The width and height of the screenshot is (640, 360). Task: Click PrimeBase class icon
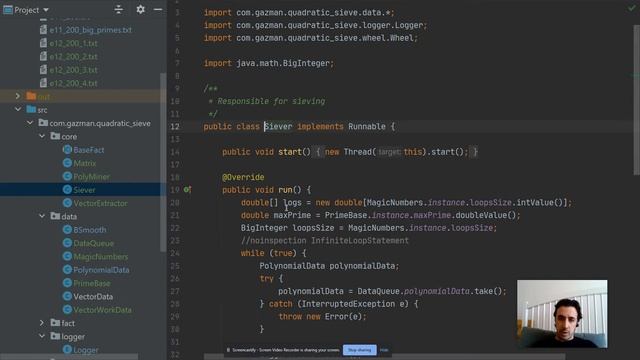pyautogui.click(x=67, y=283)
